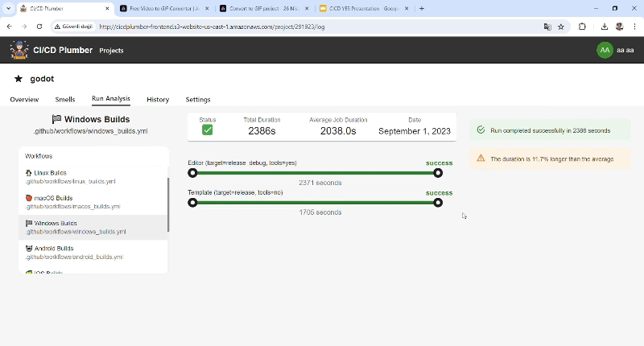Open a new browser tab with plus

(421, 8)
